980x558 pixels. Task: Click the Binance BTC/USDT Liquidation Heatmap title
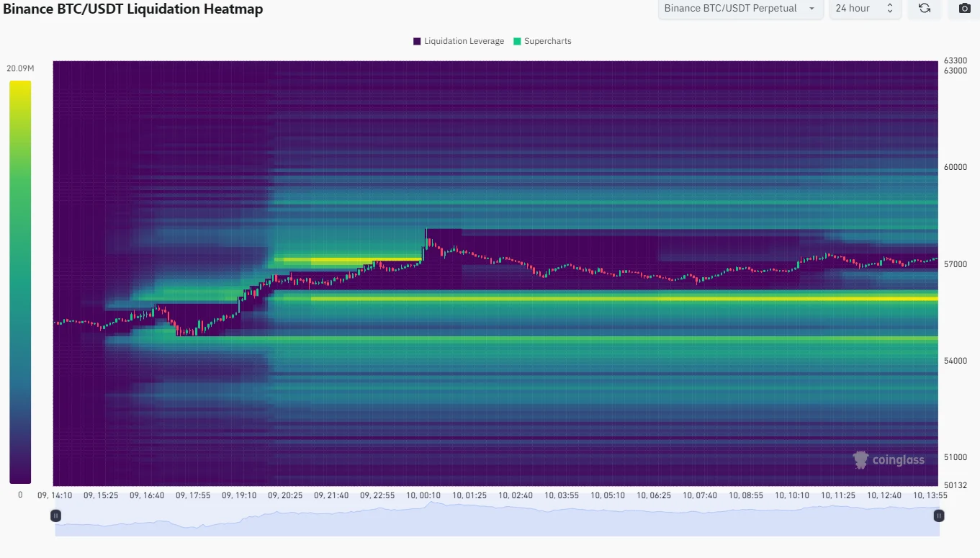[x=133, y=9]
